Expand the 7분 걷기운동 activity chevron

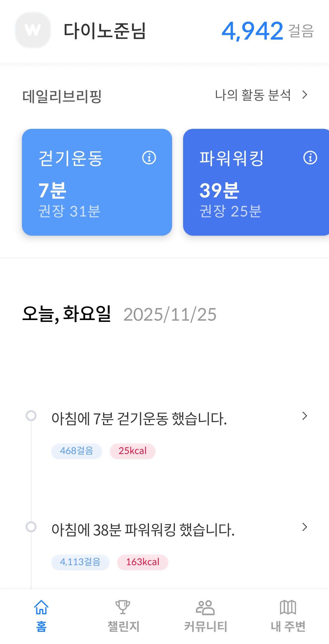click(x=304, y=416)
